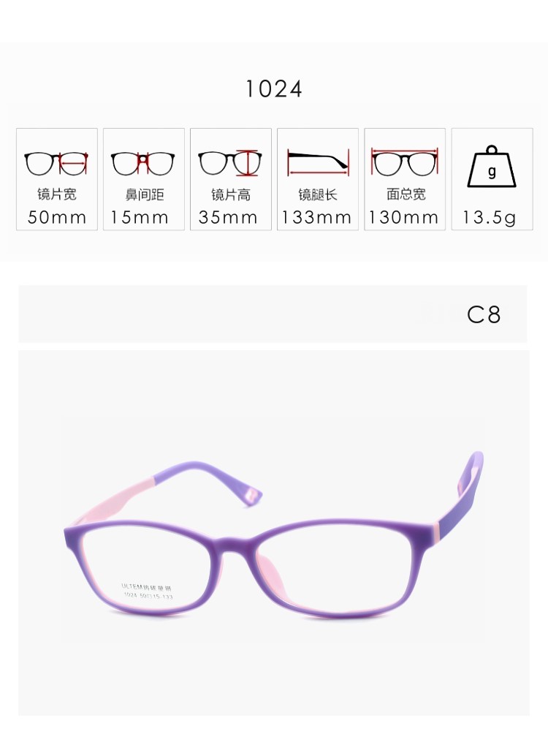Click the weight kettlebell icon marked g
This screenshot has width=548, height=756.
pyautogui.click(x=492, y=167)
